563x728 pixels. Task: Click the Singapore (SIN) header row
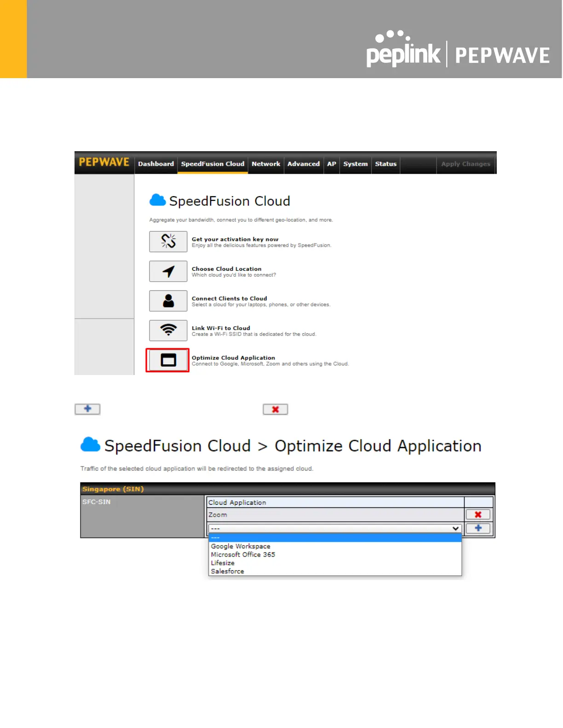pyautogui.click(x=287, y=489)
